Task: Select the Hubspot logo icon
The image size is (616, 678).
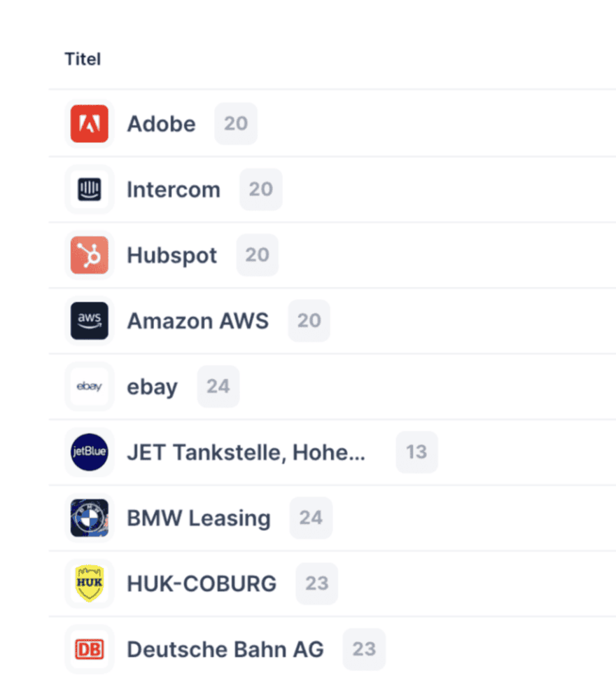Action: pos(90,255)
